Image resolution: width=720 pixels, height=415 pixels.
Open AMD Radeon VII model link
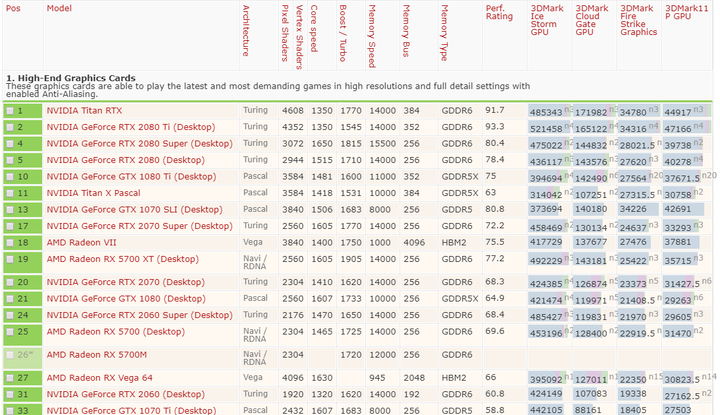[81, 243]
